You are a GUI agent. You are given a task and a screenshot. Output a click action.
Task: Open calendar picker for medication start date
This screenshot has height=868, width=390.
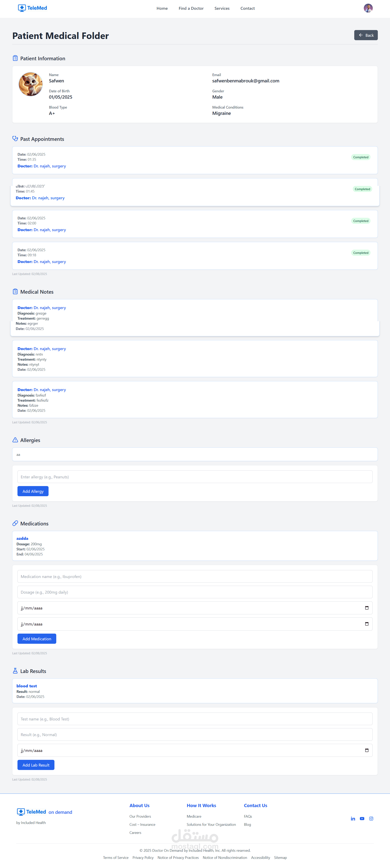366,608
